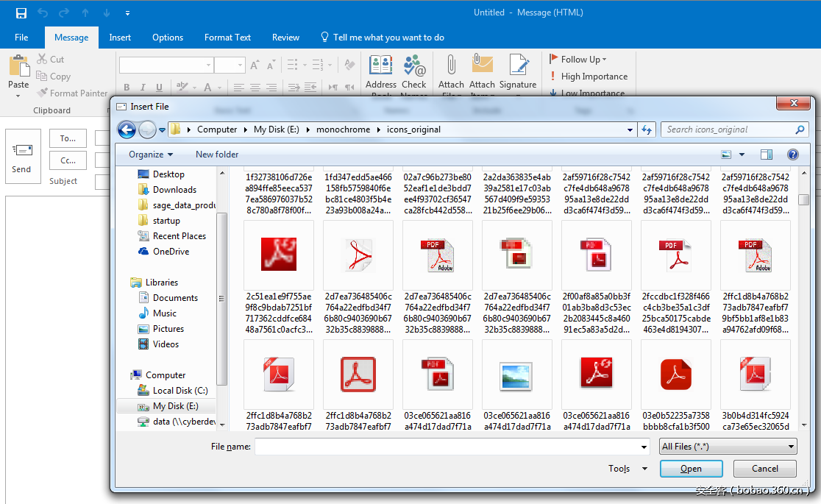The height and width of the screenshot is (504, 821).
Task: Open the Tools dropdown in dialog
Action: pyautogui.click(x=628, y=469)
